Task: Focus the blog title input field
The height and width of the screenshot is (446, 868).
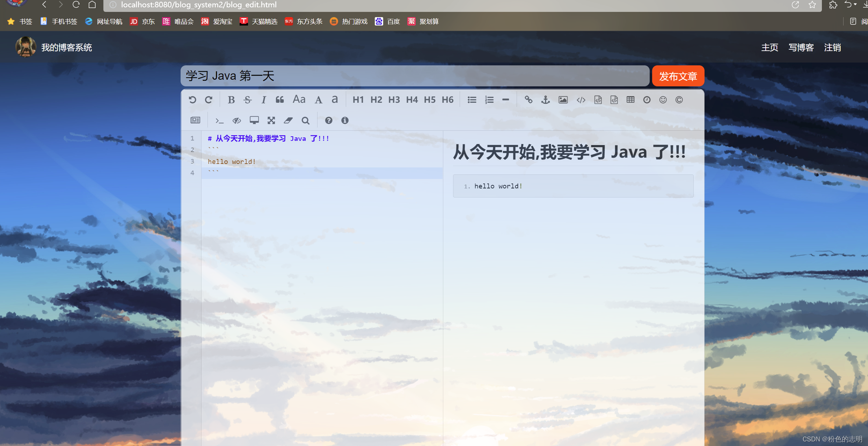Action: click(415, 76)
